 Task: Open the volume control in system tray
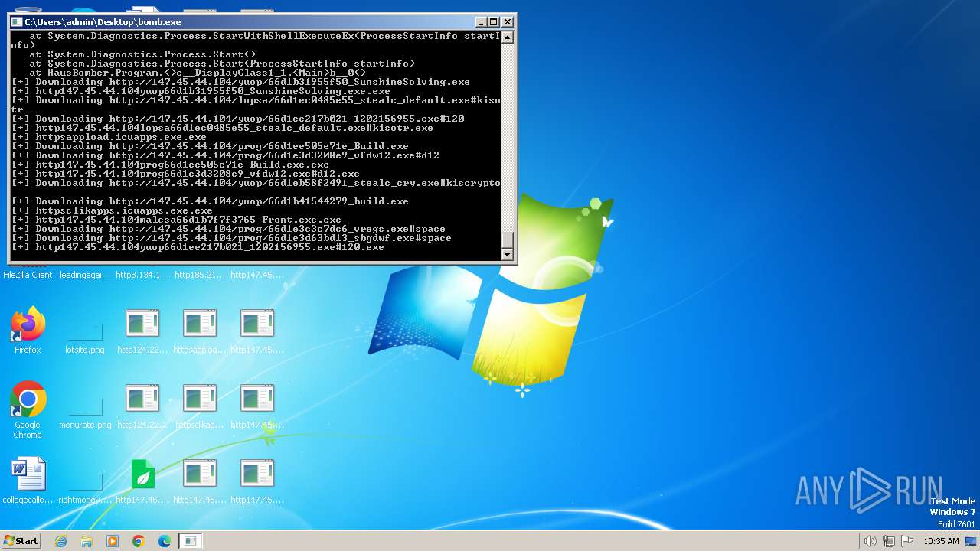pyautogui.click(x=871, y=541)
